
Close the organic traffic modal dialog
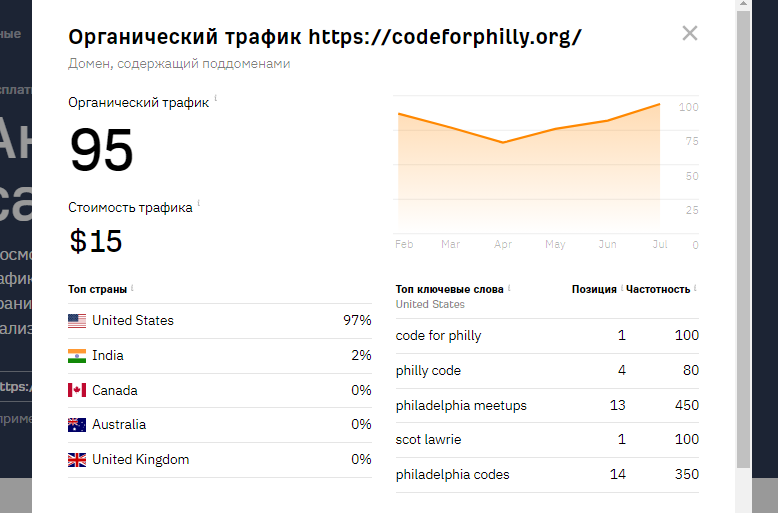click(689, 33)
